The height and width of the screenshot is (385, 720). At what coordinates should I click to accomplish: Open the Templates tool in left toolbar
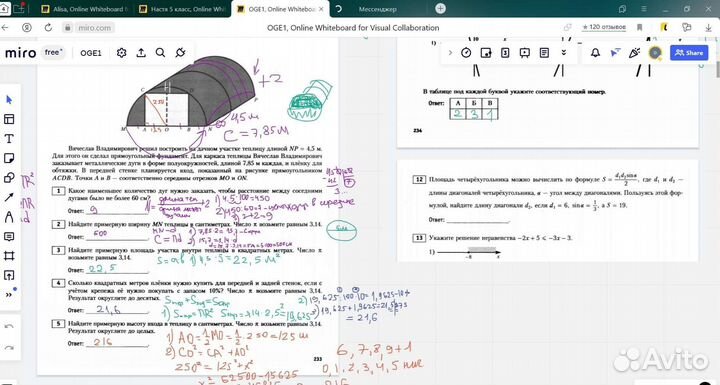point(9,119)
